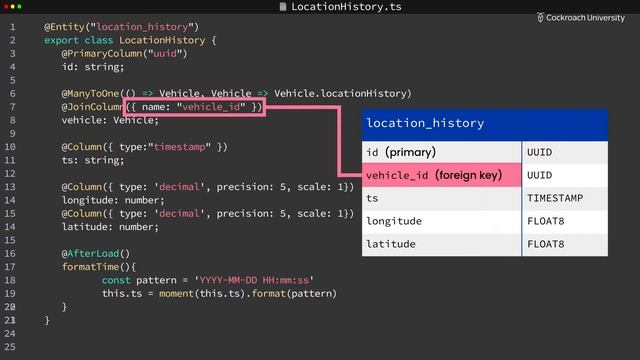
Task: Click the 'longitude: number;' line
Action: tap(113, 200)
